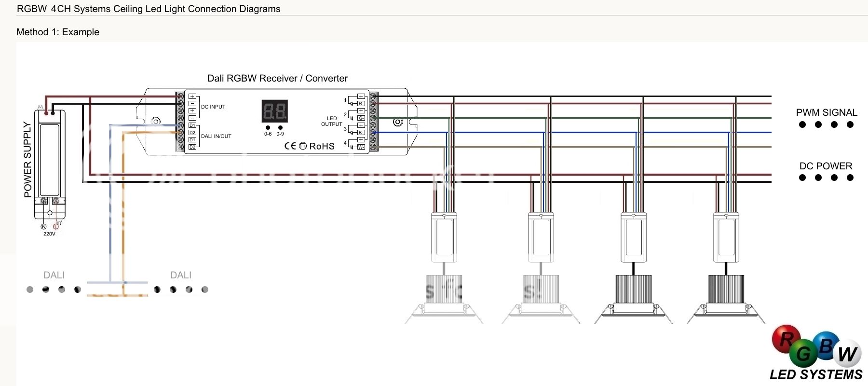Click the red R ball in logo

786,339
